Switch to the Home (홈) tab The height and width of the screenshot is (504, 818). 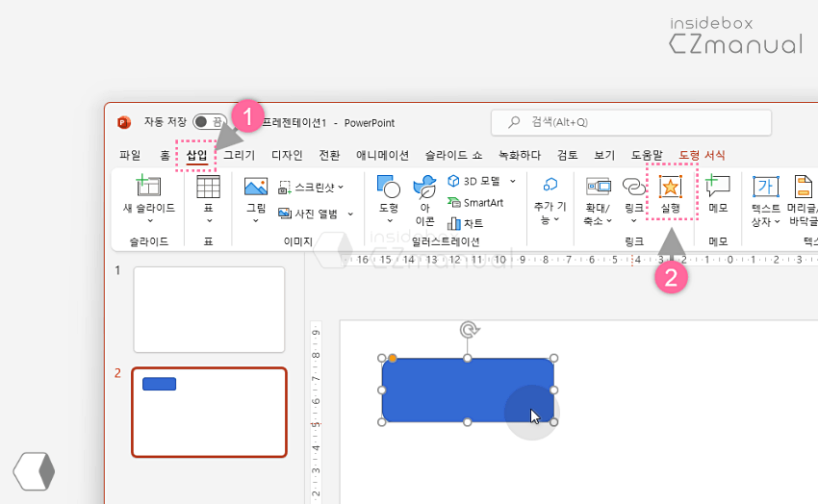click(x=165, y=155)
